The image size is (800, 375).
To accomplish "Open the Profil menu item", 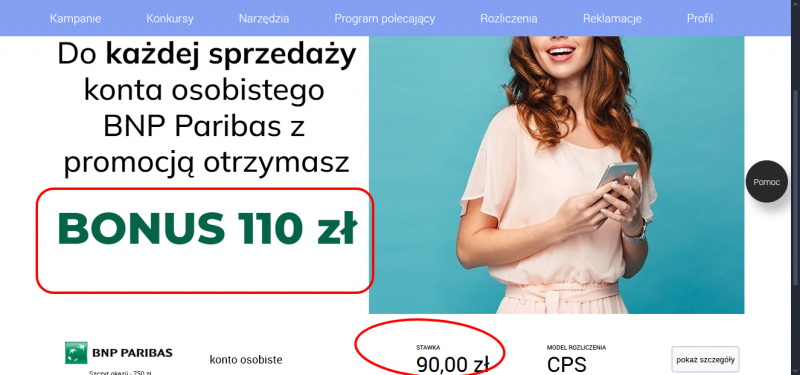I will point(700,19).
